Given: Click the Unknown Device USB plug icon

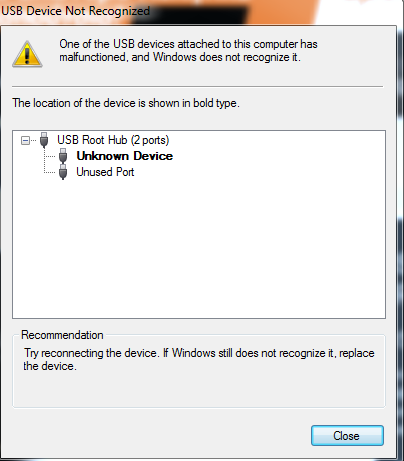Looking at the screenshot, I should point(63,156).
